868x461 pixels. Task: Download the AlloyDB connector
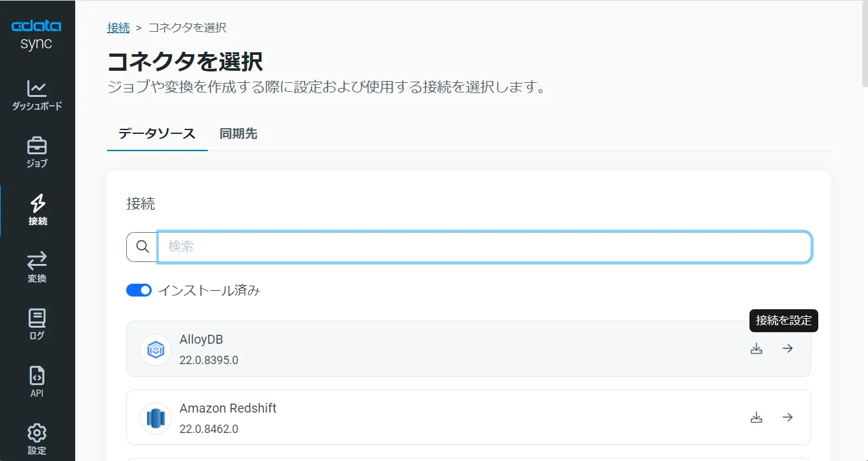(x=756, y=348)
